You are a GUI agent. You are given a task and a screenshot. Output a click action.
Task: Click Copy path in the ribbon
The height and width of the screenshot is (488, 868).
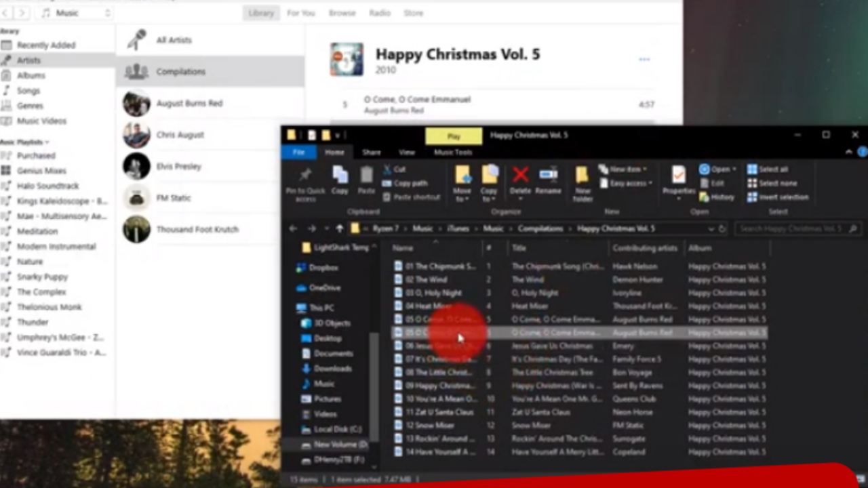pos(405,183)
